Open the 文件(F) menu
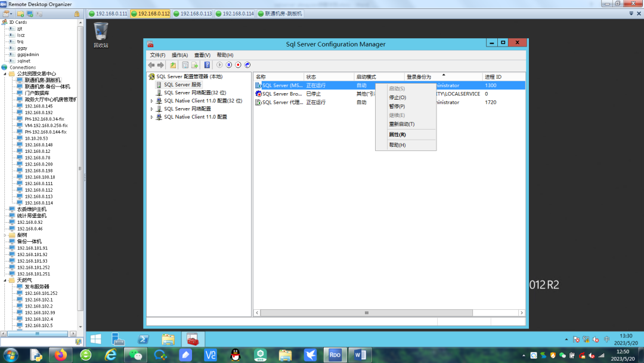Viewport: 644px width, 363px height. (x=157, y=55)
